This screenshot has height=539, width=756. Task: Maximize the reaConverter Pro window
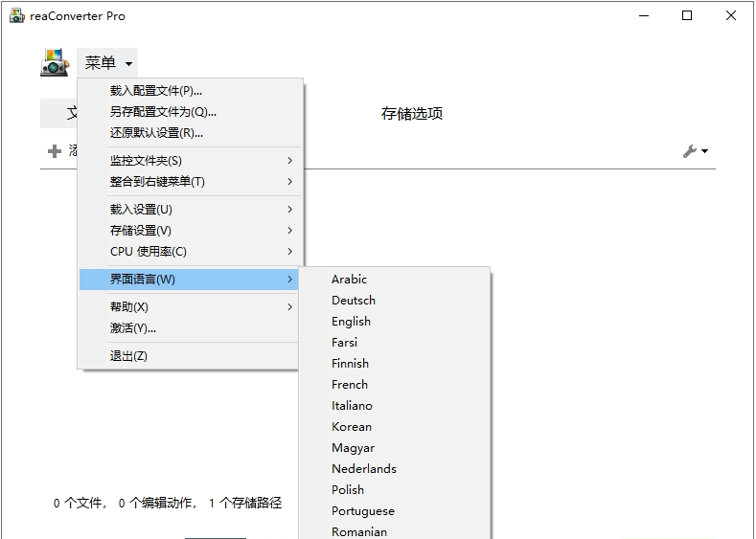(x=687, y=15)
